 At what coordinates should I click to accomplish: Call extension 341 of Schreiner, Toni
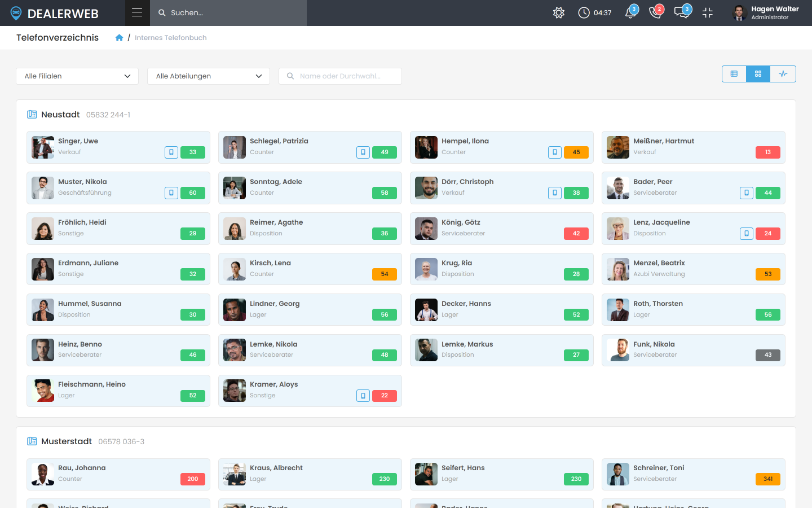[768, 479]
